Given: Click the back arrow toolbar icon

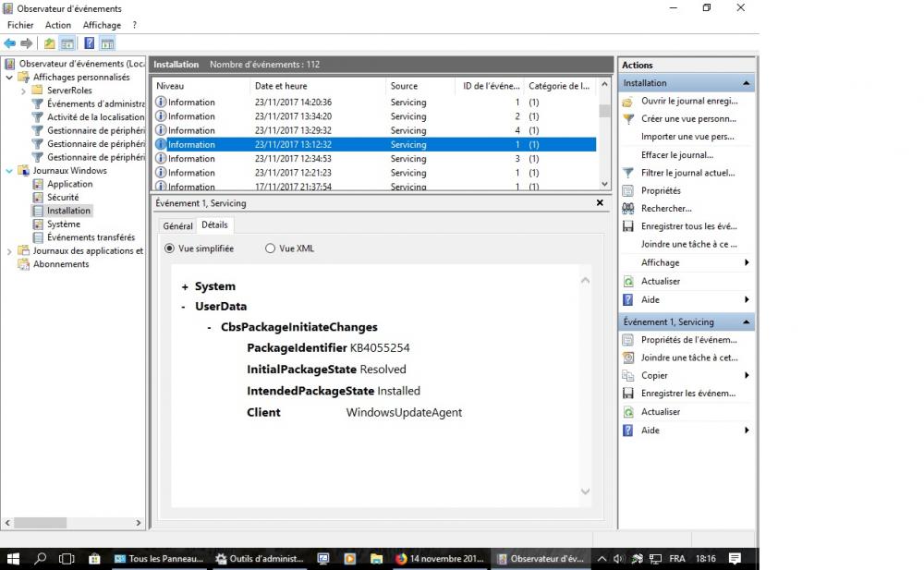Looking at the screenshot, I should [x=9, y=43].
